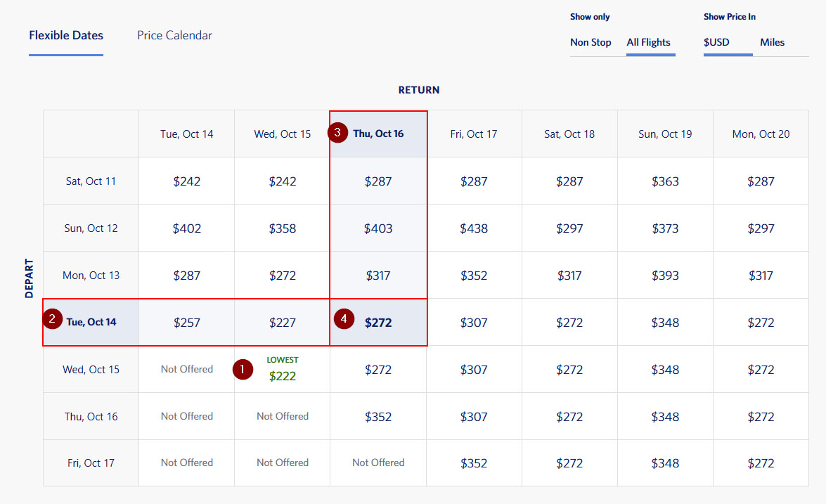Switch to the Price Calendar tab
Screen dimensions: 826x504
point(174,36)
